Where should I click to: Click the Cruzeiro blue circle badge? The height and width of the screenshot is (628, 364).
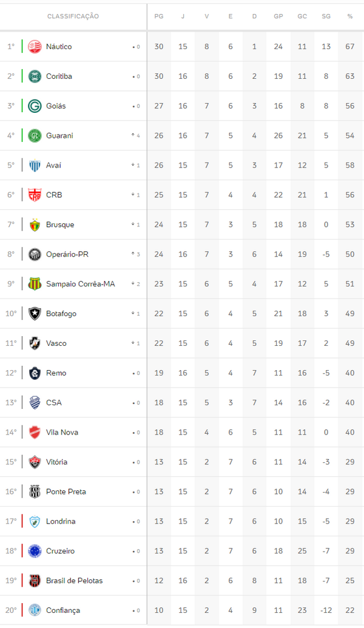[35, 551]
